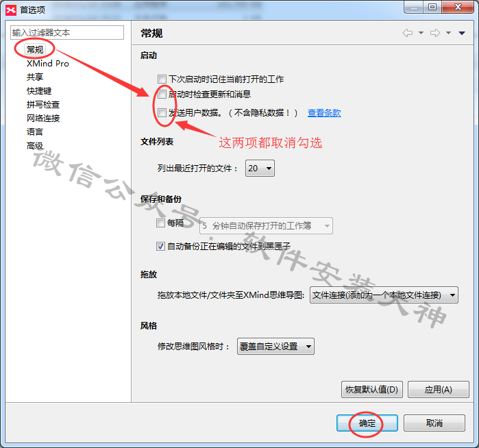The height and width of the screenshot is (448, 479).
Task: Maximize the 首选项 window
Action: point(432,8)
